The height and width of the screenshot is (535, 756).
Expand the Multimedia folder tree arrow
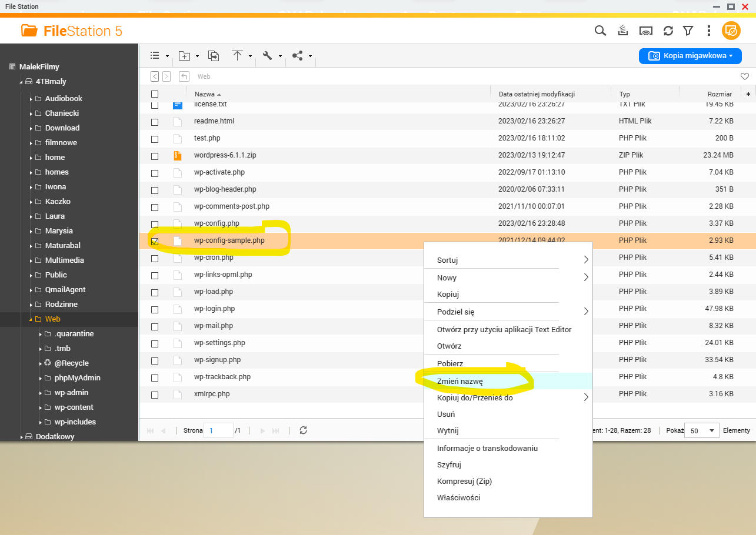tap(31, 260)
